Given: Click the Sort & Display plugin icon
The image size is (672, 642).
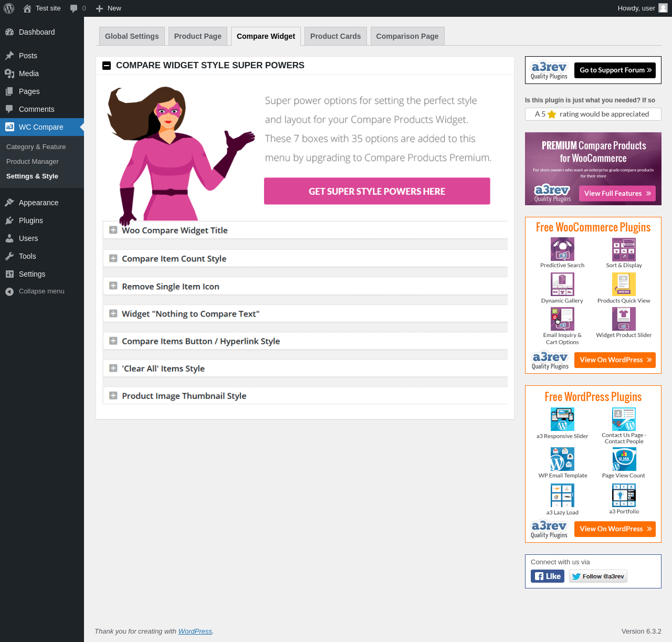Looking at the screenshot, I should coord(624,249).
